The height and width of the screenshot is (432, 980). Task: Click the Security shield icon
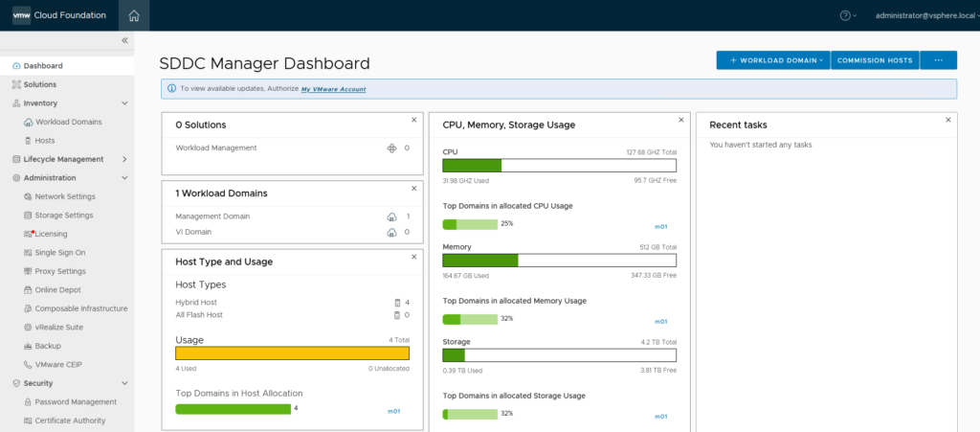pyautogui.click(x=17, y=383)
